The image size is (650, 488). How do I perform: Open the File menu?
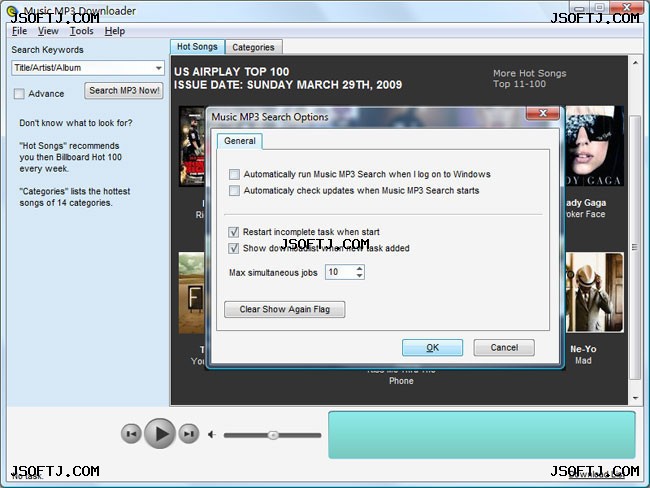[x=19, y=31]
